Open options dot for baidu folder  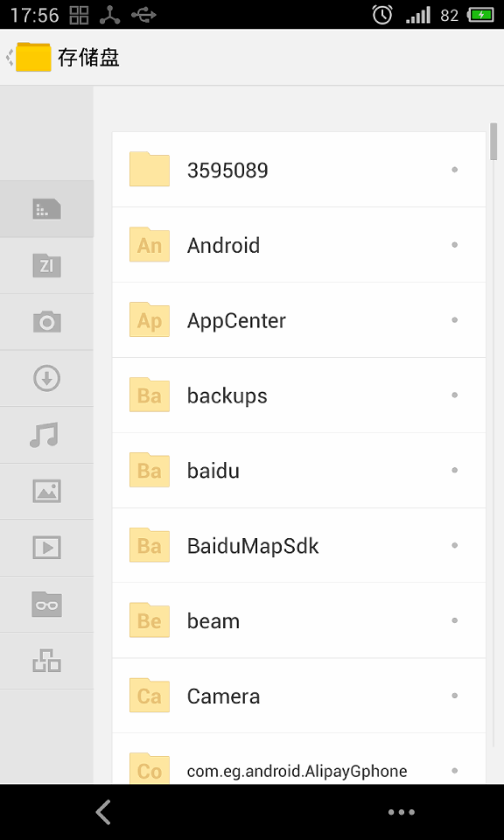[x=455, y=470]
